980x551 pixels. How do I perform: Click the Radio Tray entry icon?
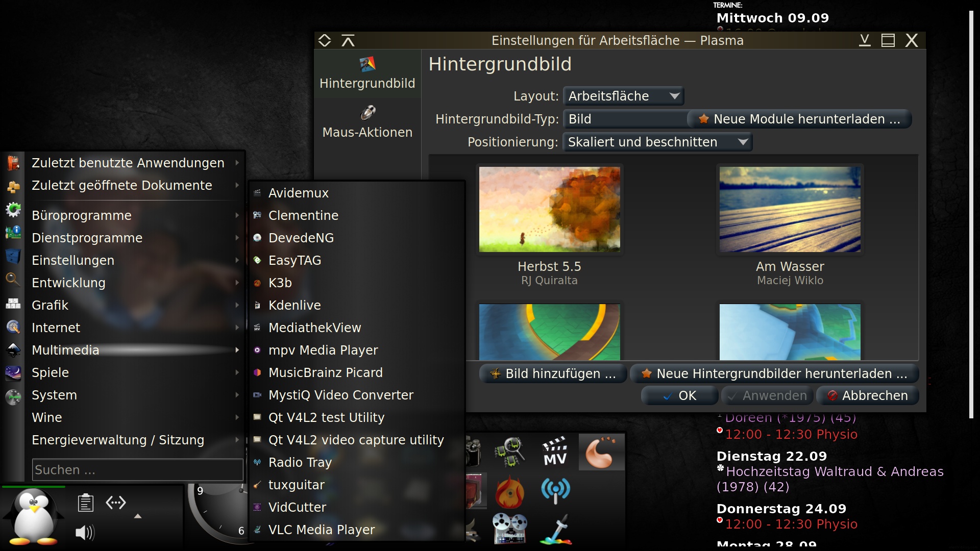(x=257, y=462)
